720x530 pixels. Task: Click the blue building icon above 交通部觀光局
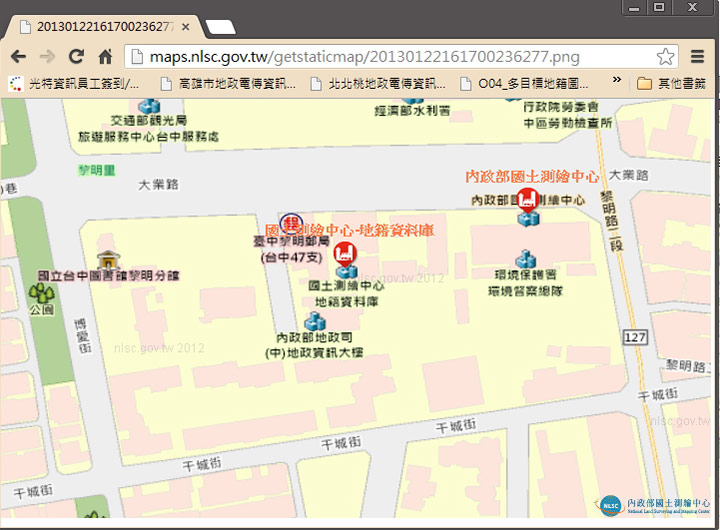coord(150,107)
